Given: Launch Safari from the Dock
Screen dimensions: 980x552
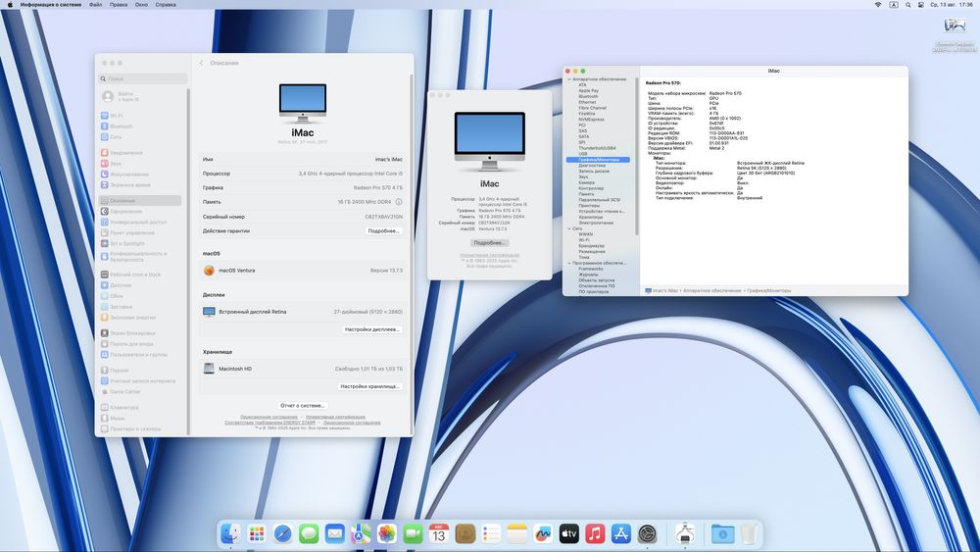Looking at the screenshot, I should click(x=282, y=534).
